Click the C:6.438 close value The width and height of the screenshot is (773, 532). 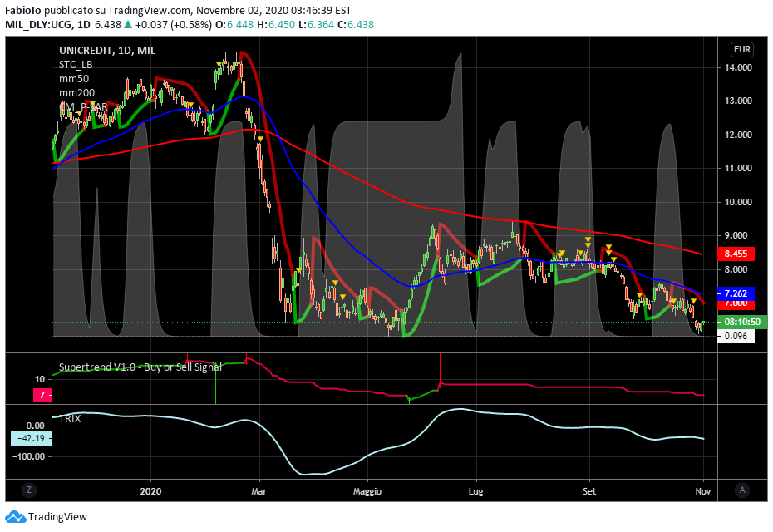point(356,25)
